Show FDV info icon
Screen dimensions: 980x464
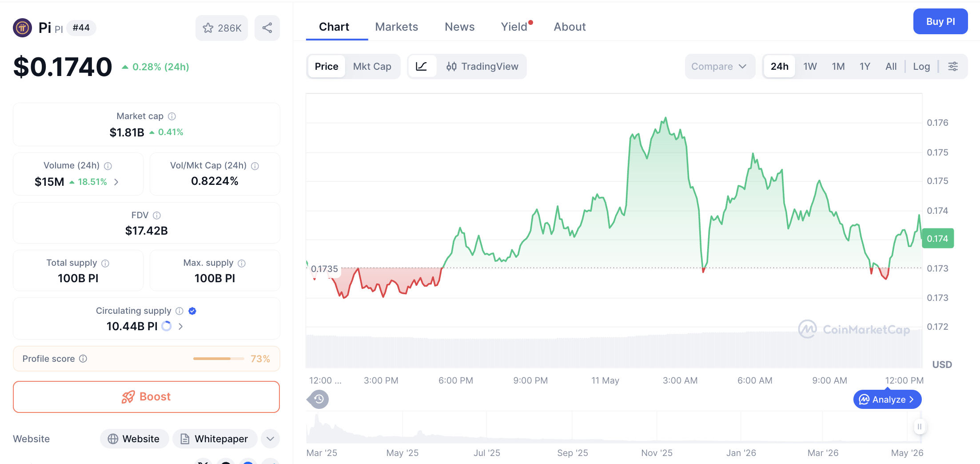click(x=157, y=215)
